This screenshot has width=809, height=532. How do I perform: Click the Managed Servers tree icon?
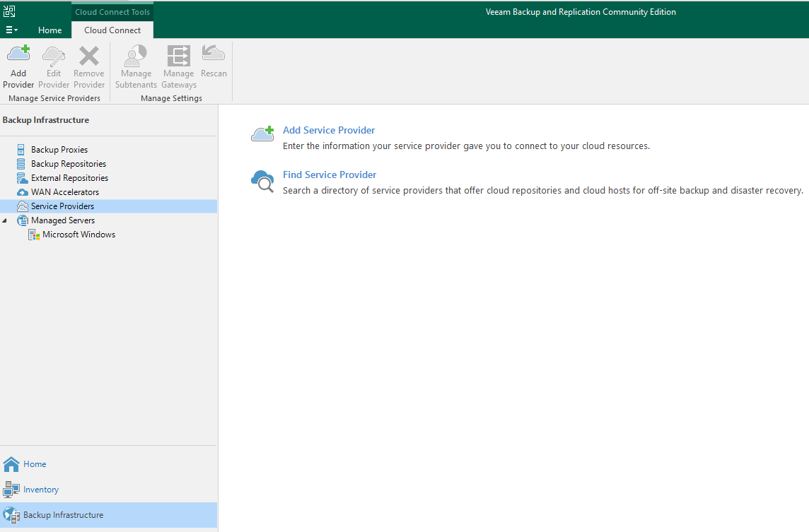click(x=22, y=220)
